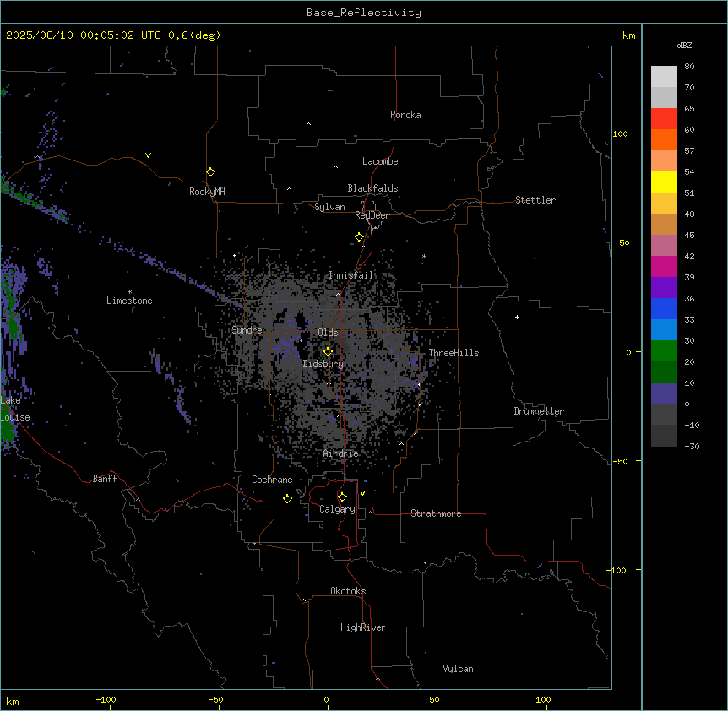
Task: Click the ThreeHills label
Action: [454, 353]
